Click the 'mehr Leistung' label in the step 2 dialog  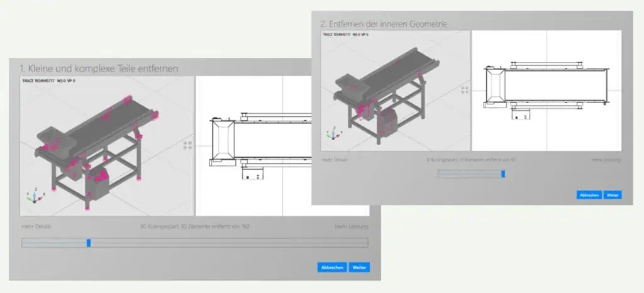pyautogui.click(x=606, y=160)
